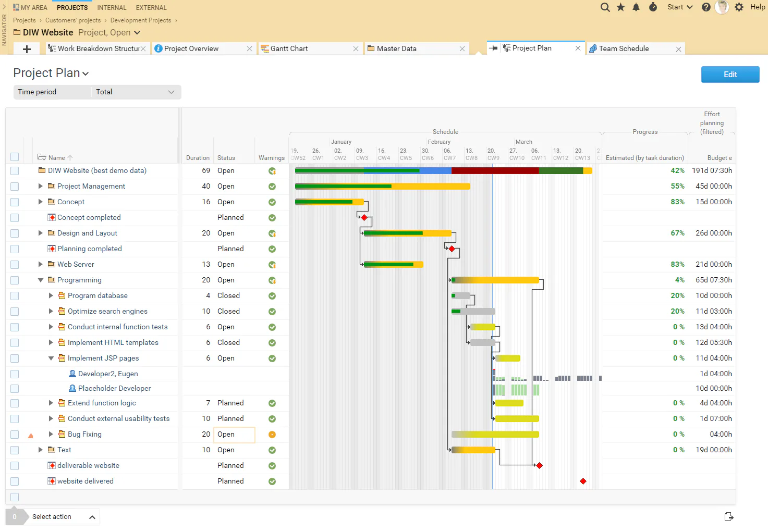Open the time tracking stopwatch icon
This screenshot has width=768, height=532.
coord(653,7)
